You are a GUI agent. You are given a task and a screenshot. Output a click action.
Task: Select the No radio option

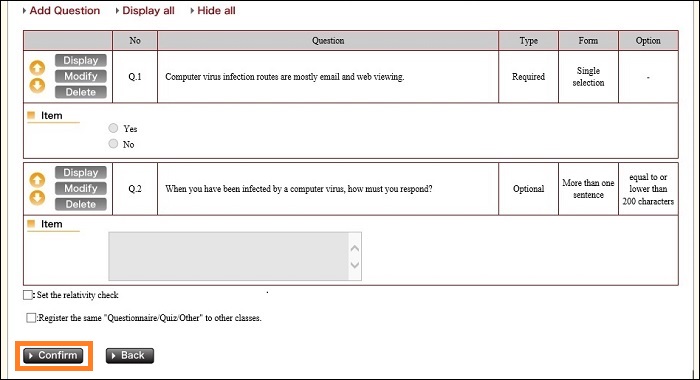tap(113, 144)
